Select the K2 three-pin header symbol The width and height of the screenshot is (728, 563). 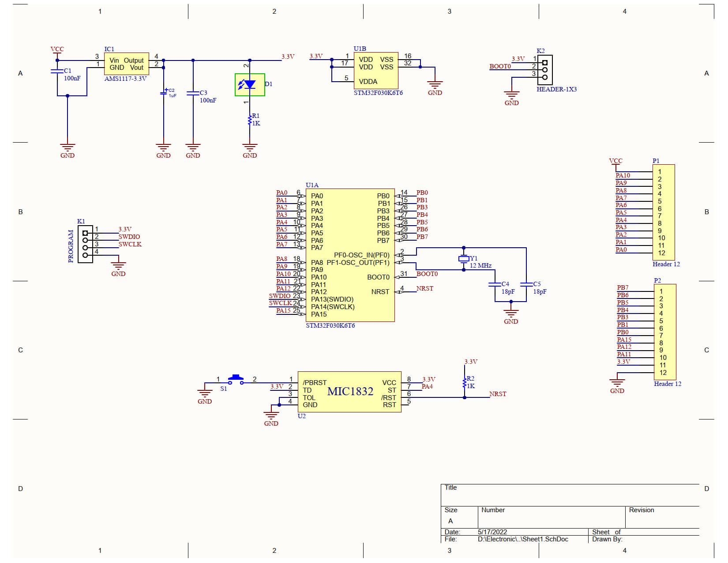545,70
